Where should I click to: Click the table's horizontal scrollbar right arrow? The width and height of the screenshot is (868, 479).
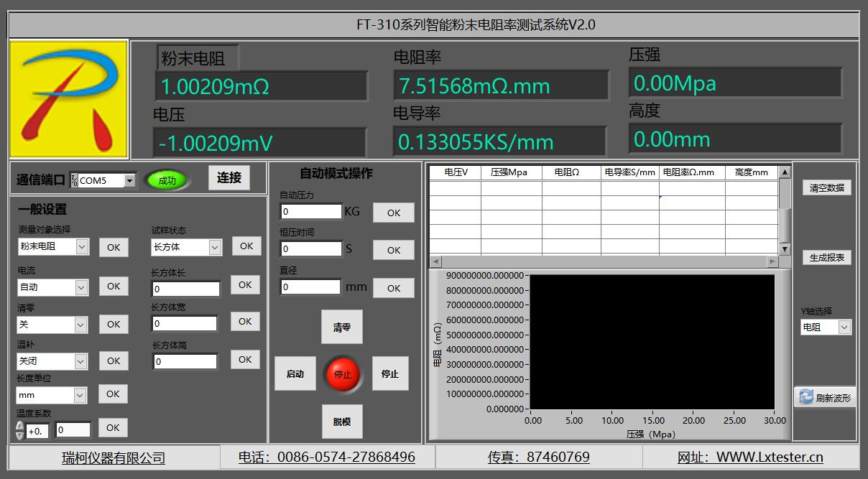click(772, 262)
